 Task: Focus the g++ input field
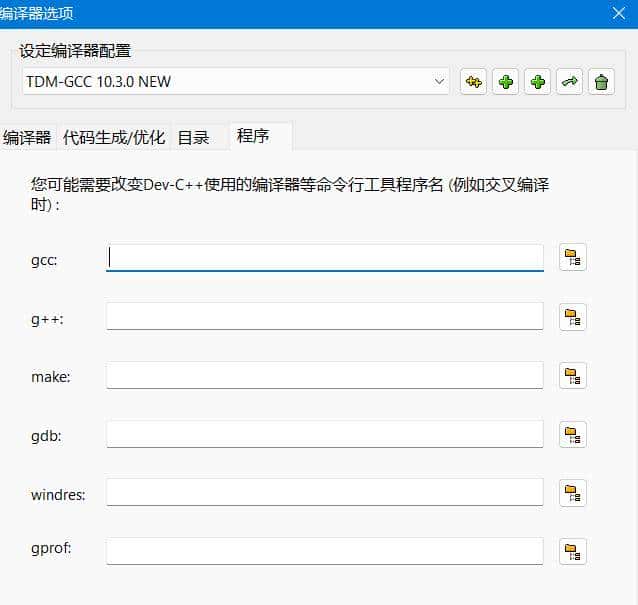325,316
